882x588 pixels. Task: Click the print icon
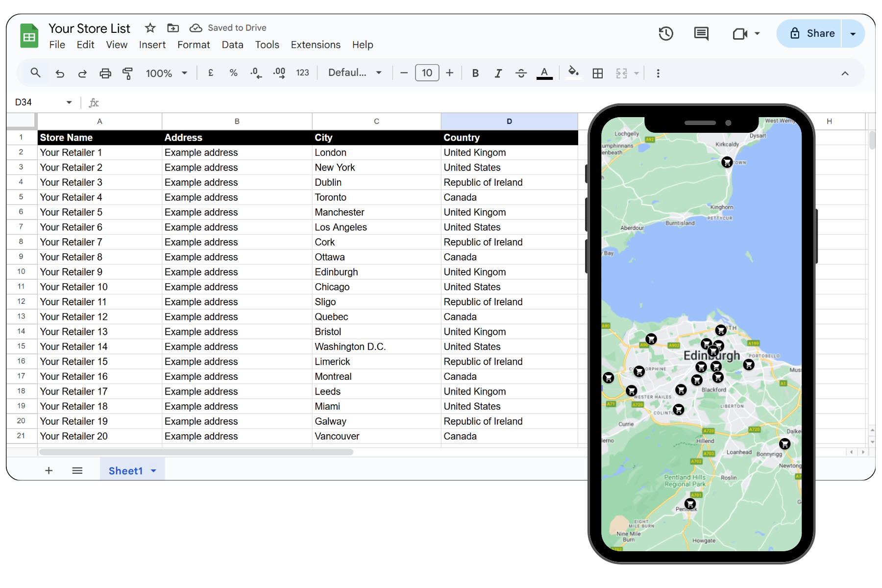point(105,73)
